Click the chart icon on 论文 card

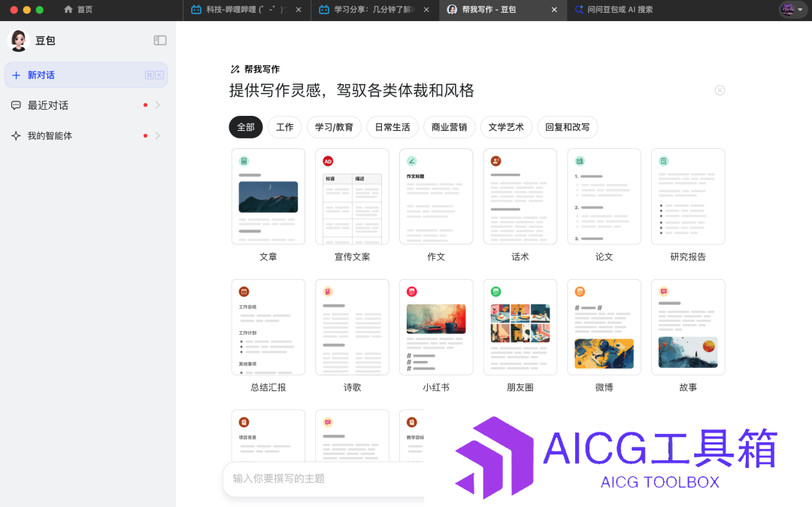580,161
